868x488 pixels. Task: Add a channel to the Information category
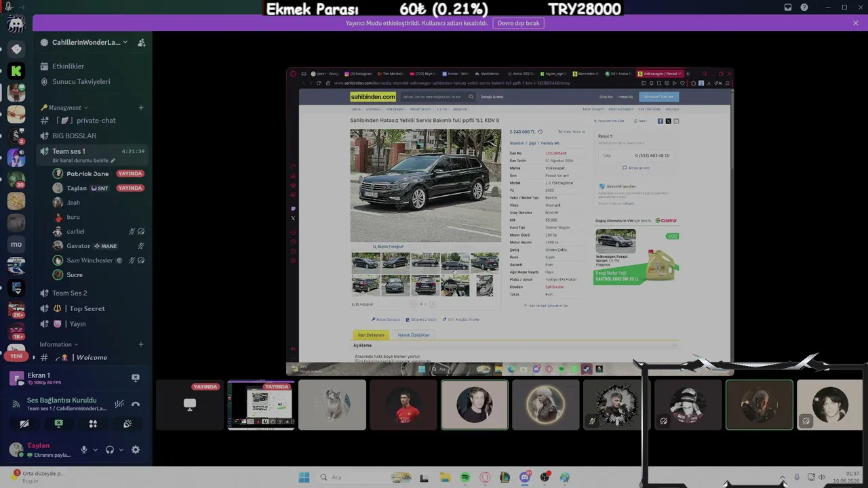click(x=141, y=344)
